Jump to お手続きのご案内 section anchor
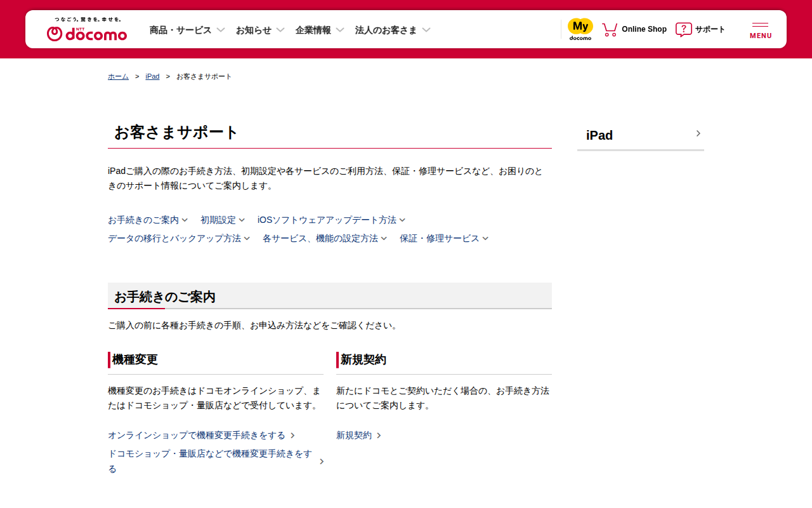812x508 pixels. (x=148, y=220)
